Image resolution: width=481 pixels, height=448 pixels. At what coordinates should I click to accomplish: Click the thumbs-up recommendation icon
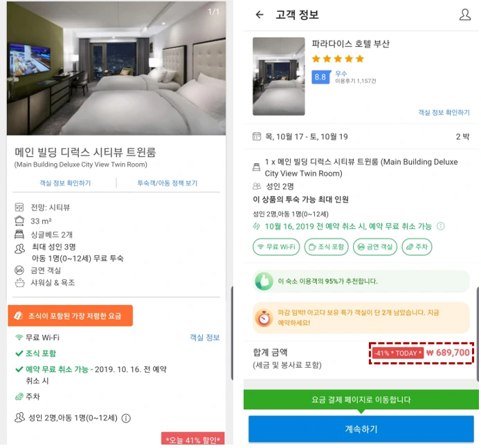click(x=264, y=281)
